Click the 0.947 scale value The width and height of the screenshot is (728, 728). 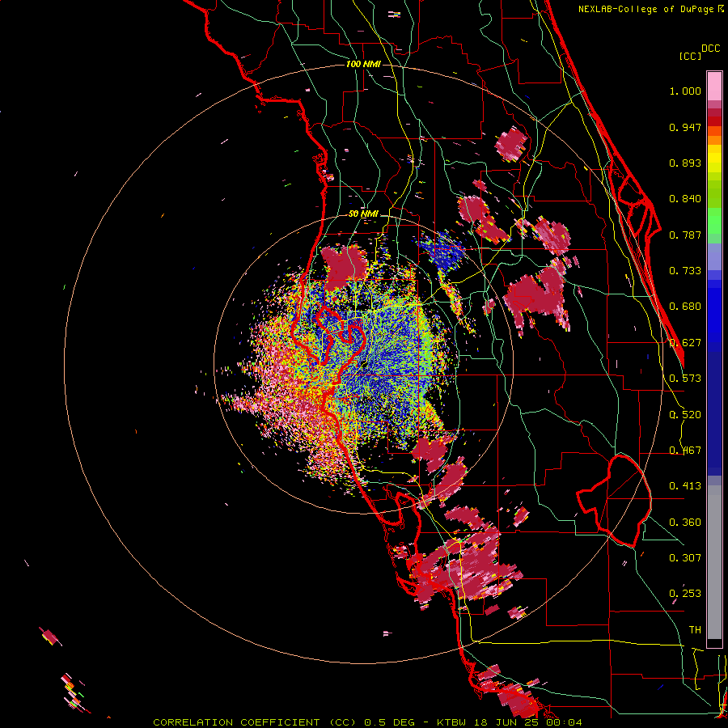tap(685, 127)
